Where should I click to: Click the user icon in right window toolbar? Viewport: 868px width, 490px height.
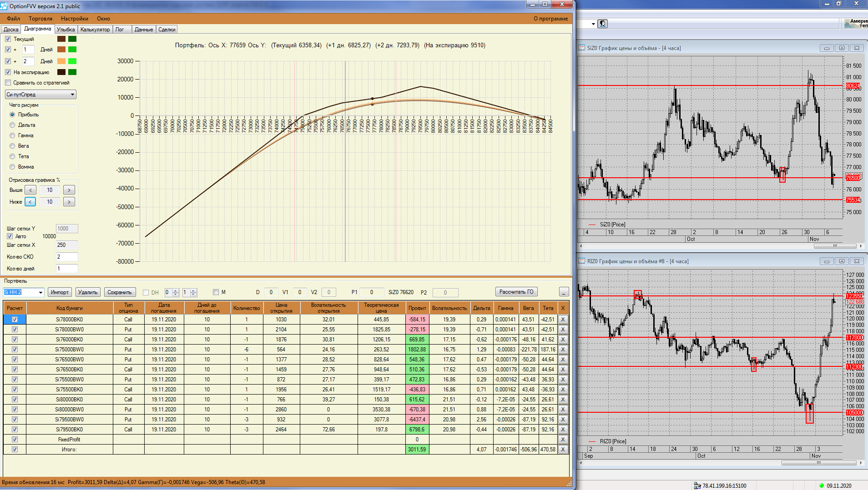(x=603, y=24)
